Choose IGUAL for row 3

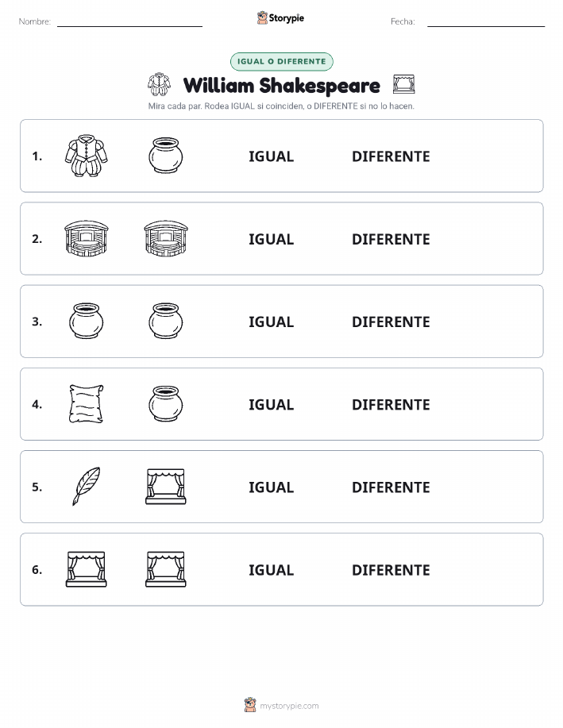[x=272, y=322]
